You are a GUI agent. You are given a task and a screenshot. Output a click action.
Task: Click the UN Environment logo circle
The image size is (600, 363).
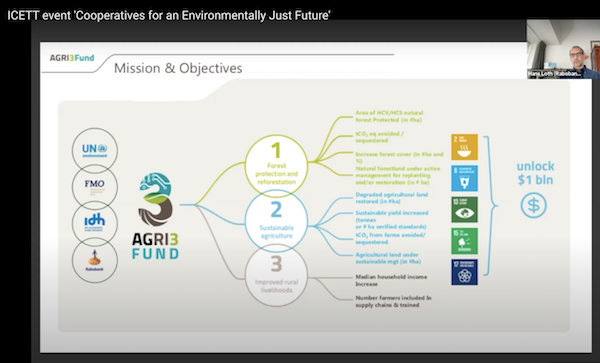pos(95,150)
